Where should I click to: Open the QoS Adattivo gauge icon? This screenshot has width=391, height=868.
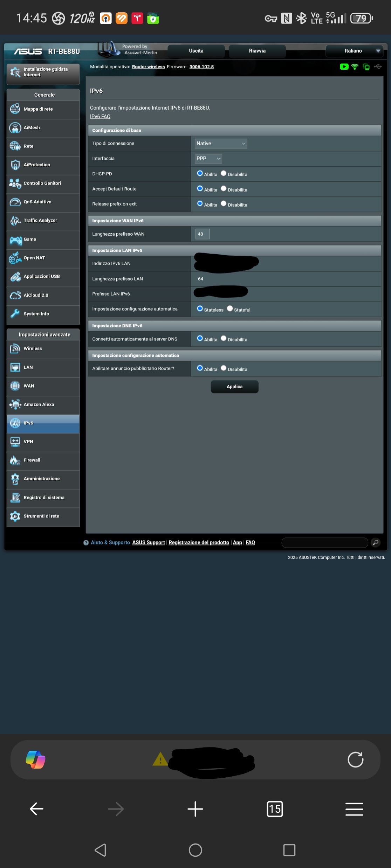[x=15, y=202]
